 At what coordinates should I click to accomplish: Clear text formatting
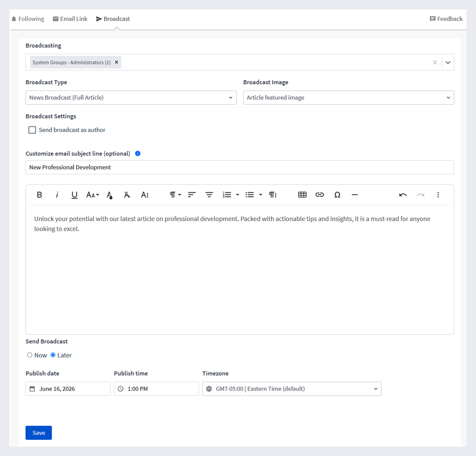tap(127, 195)
